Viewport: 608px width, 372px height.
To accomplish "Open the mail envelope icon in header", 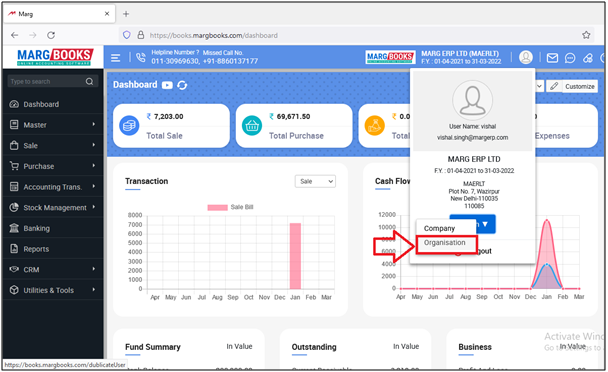I will [x=552, y=58].
